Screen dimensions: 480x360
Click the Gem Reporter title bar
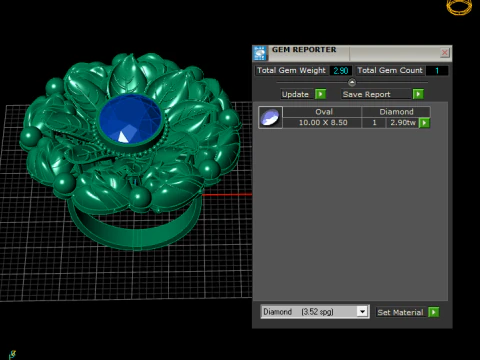click(x=352, y=53)
